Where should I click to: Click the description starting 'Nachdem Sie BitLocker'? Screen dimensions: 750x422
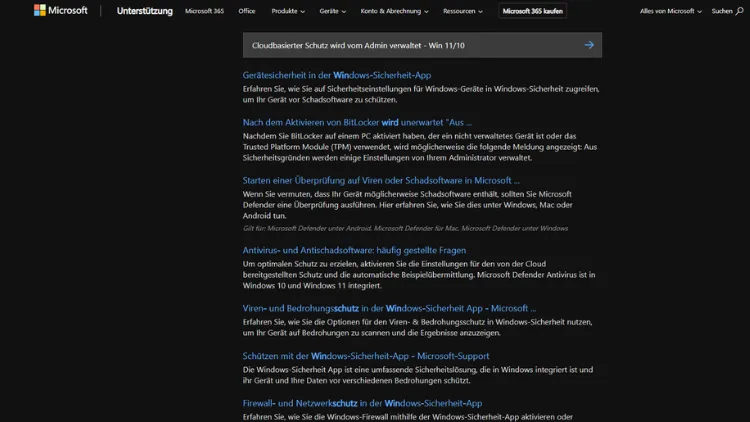click(419, 147)
